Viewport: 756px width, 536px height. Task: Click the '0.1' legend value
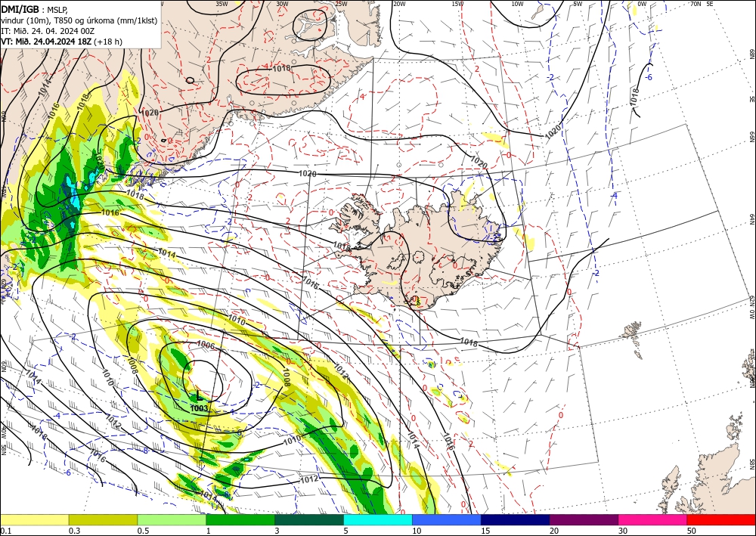click(5, 531)
